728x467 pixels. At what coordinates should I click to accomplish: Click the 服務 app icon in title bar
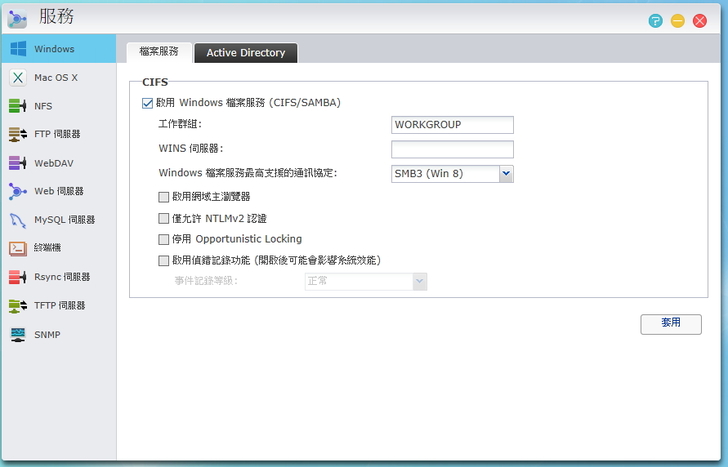17,19
